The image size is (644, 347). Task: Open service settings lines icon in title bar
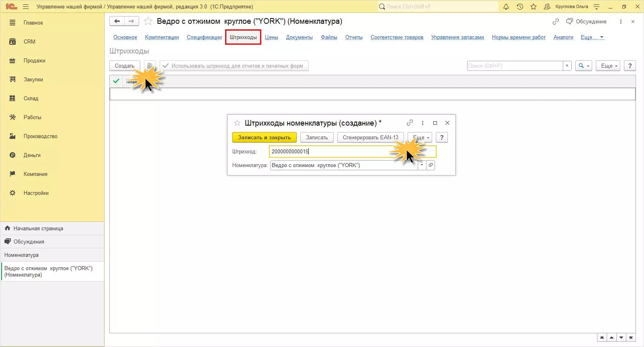(597, 7)
